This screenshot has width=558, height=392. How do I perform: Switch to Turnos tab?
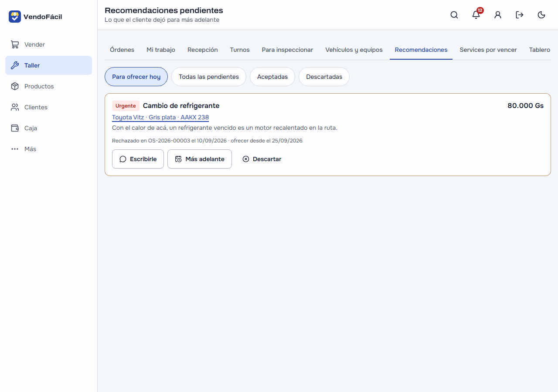240,50
